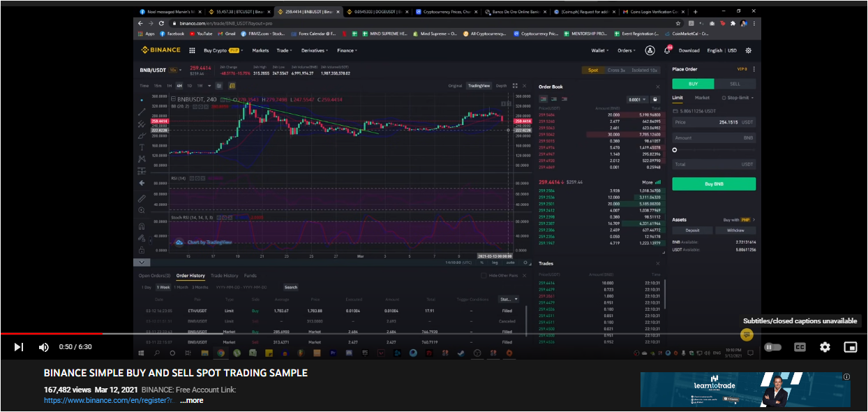
Task: Open Binance settings gear icon
Action: click(749, 50)
